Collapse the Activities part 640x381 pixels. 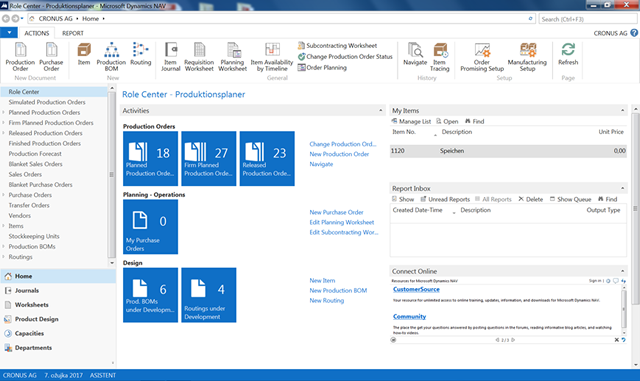pos(380,111)
